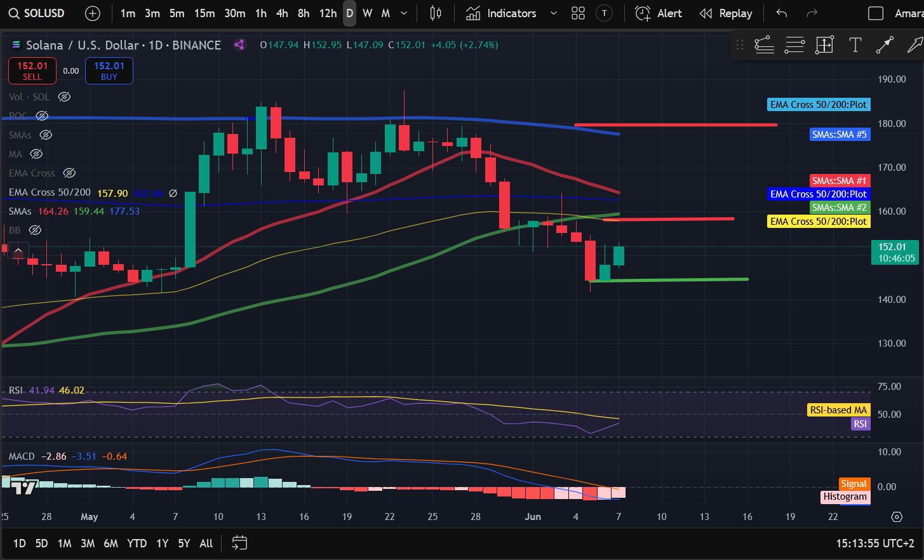Set the 6M date range
This screenshot has width=924, height=560.
tap(111, 543)
